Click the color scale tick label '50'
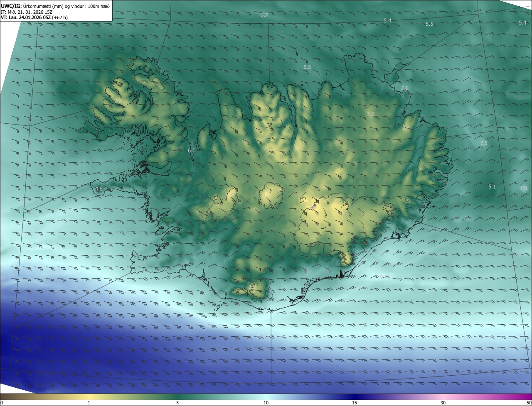This screenshot has height=406, width=532. [x=529, y=403]
